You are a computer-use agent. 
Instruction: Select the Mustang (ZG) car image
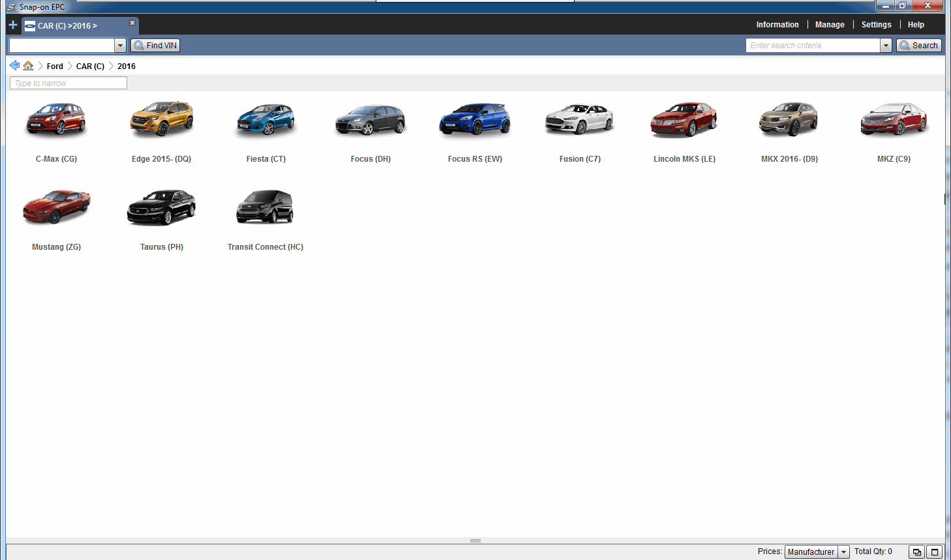tap(57, 207)
